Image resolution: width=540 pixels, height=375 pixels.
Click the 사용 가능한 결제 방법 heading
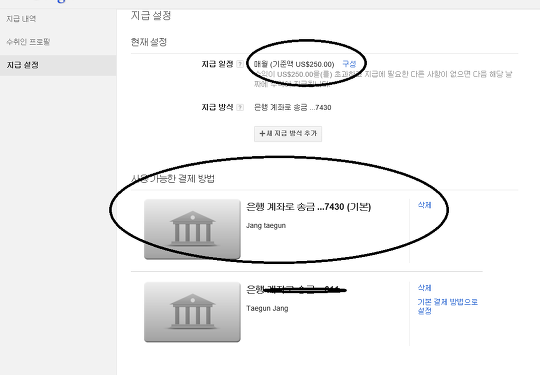click(173, 179)
